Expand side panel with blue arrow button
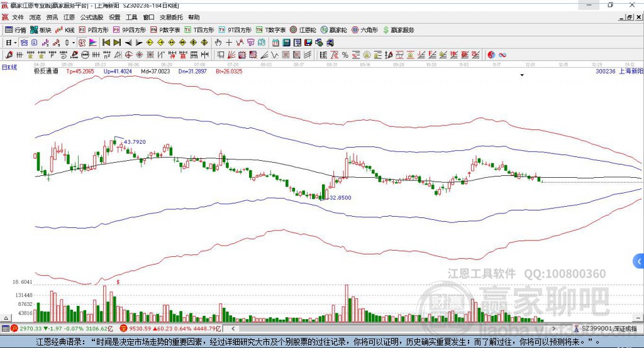Viewport: 644px width, 348px height. pyautogui.click(x=639, y=261)
